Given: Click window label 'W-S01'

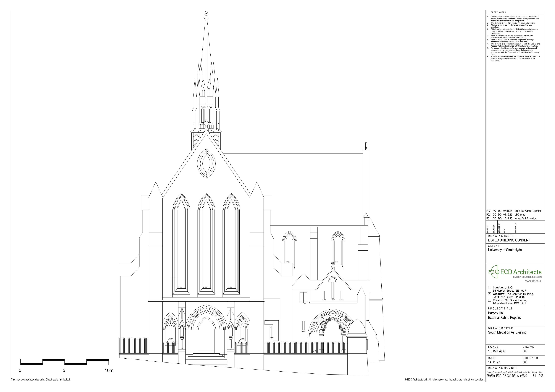Looking at the screenshot, I should point(180,287).
